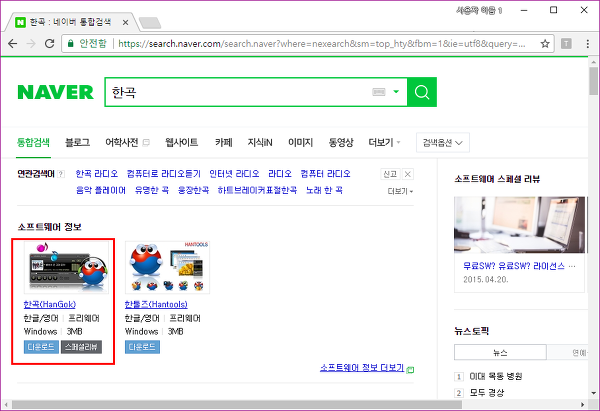600x411 pixels.
Task: Switch to the 이미지 tab
Action: coord(300,142)
